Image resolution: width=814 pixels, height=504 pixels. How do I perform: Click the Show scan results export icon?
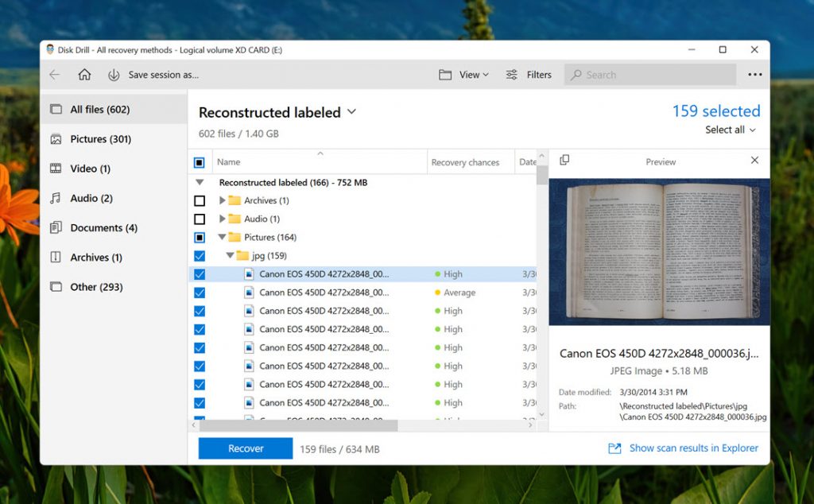click(614, 448)
